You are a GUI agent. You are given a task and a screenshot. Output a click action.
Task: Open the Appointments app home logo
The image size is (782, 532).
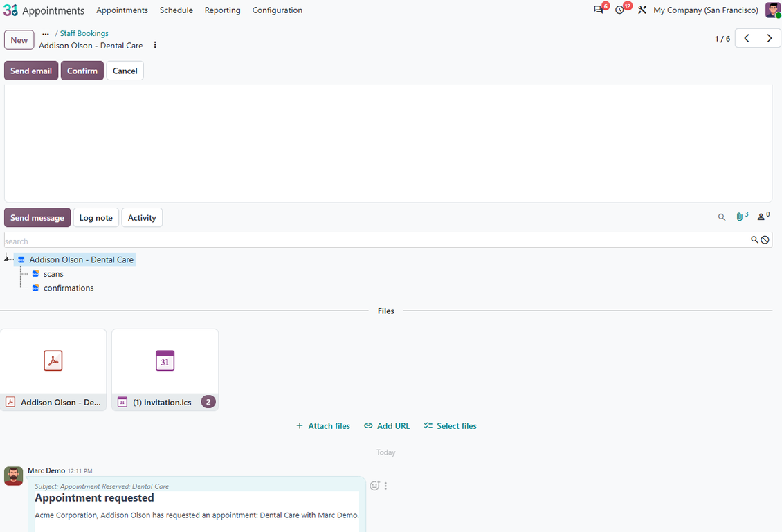10,10
